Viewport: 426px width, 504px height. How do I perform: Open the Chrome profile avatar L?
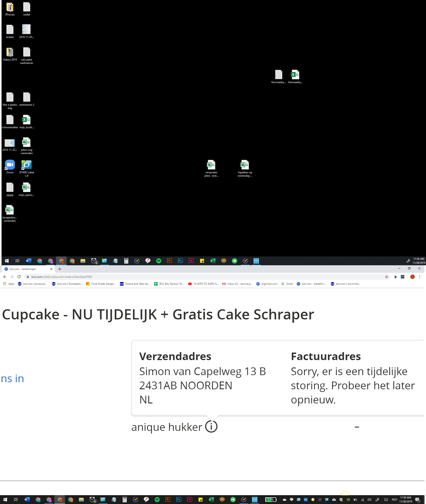click(x=413, y=277)
